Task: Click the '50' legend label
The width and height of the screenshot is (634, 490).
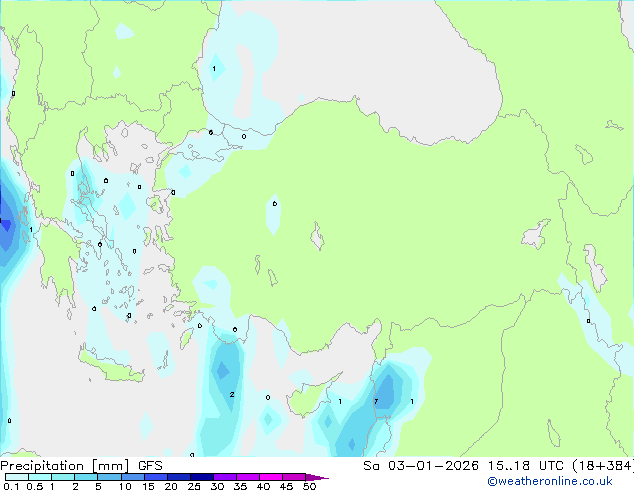Action: [x=310, y=486]
